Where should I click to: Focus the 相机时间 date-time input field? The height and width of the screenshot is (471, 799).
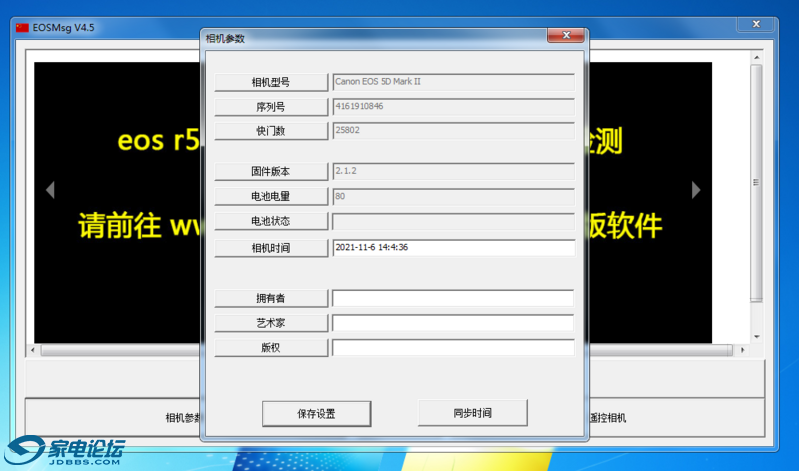[454, 248]
